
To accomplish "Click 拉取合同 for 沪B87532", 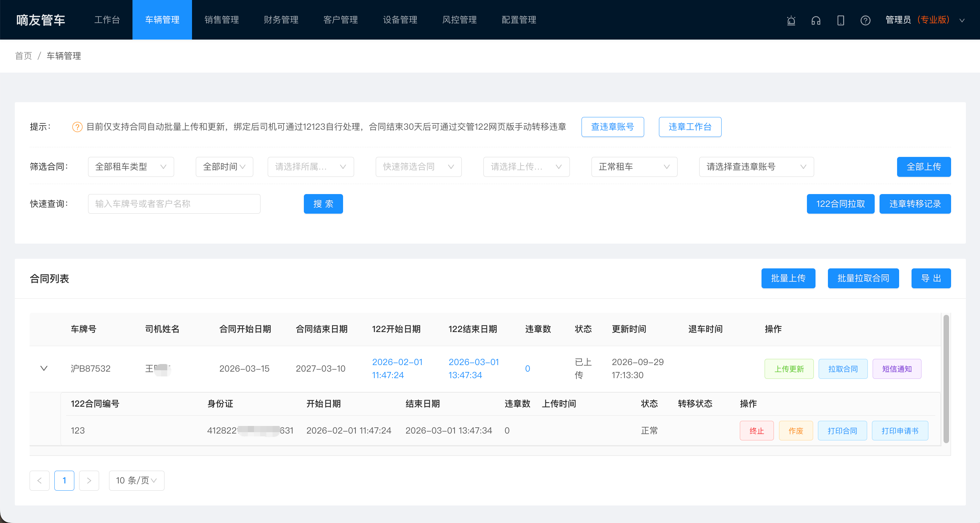I will point(843,369).
